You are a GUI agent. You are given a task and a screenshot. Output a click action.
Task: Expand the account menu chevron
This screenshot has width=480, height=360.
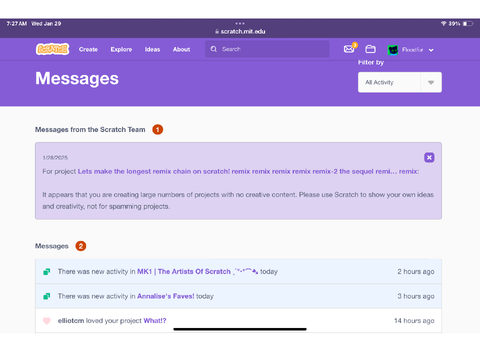431,50
